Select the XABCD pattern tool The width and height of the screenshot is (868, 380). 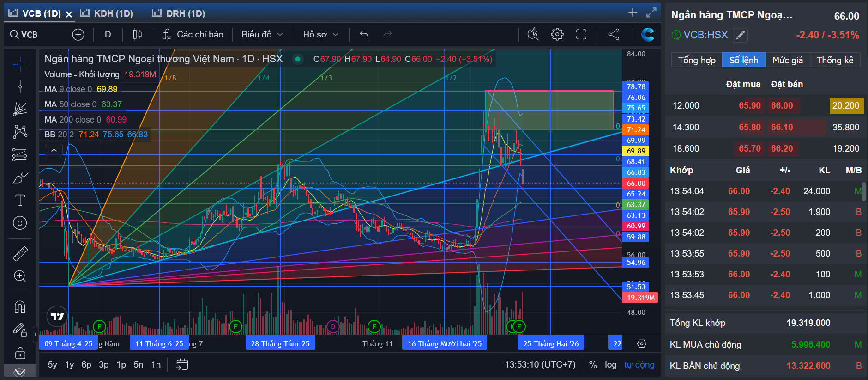click(20, 132)
